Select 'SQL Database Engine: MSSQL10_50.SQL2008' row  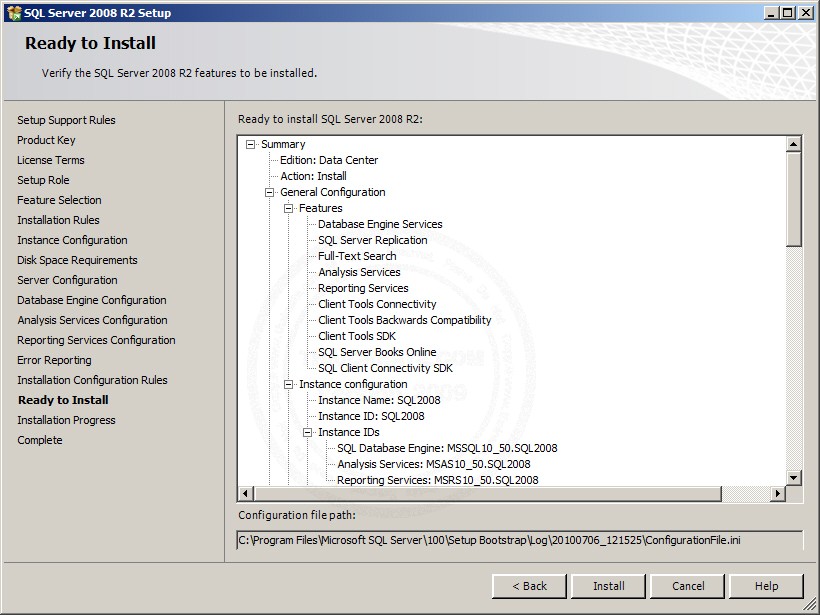(x=447, y=448)
